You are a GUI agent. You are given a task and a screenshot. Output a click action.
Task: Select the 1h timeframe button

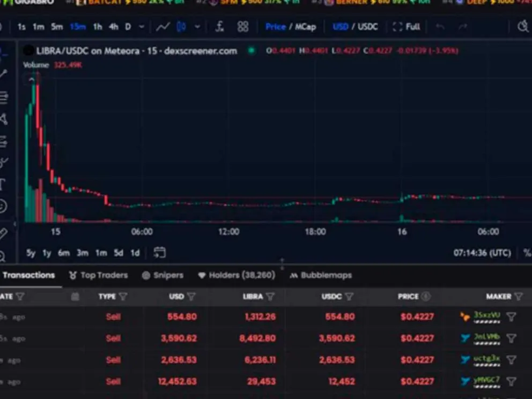[98, 27]
